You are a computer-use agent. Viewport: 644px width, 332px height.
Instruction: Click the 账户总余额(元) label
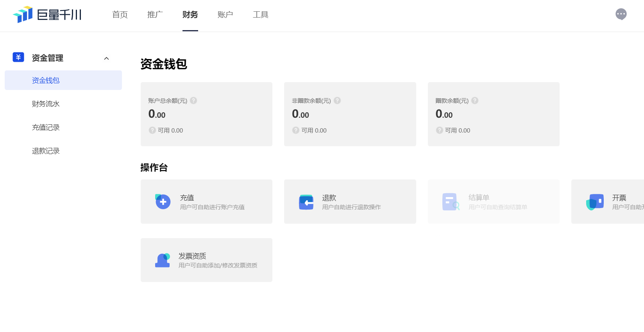[x=168, y=100]
